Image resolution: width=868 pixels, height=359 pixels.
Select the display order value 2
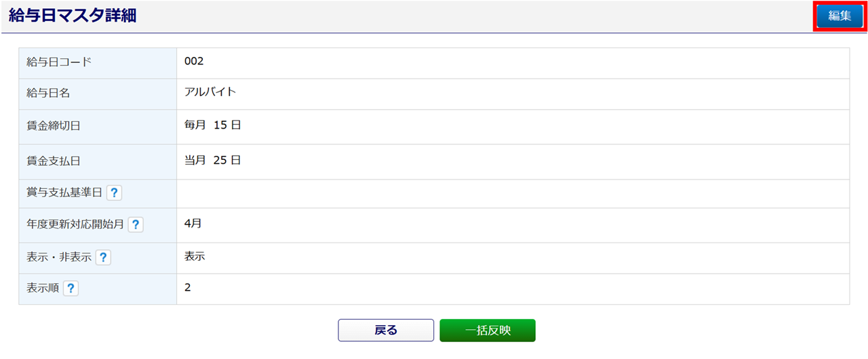pyautogui.click(x=188, y=287)
